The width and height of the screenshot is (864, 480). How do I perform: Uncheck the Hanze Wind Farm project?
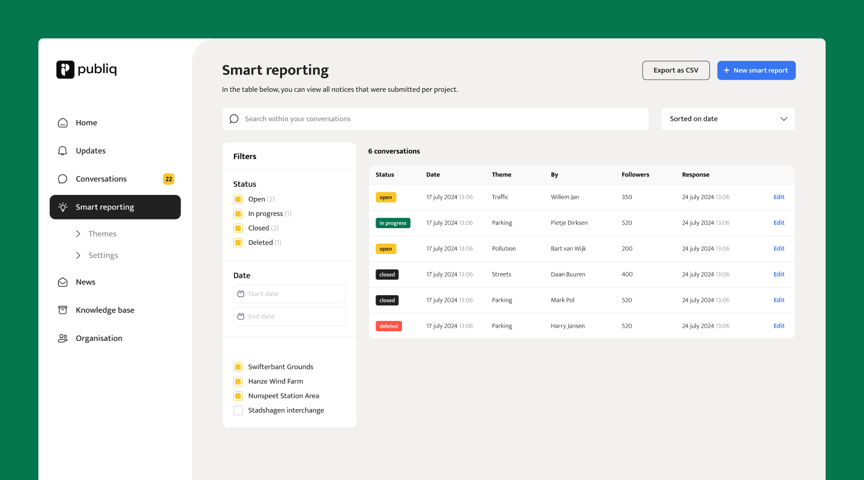[x=238, y=381]
